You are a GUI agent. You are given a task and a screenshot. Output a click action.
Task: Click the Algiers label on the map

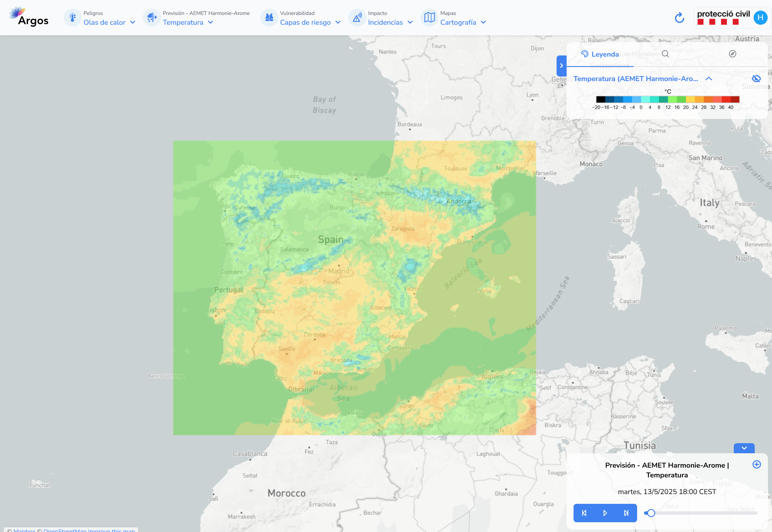(x=492, y=377)
